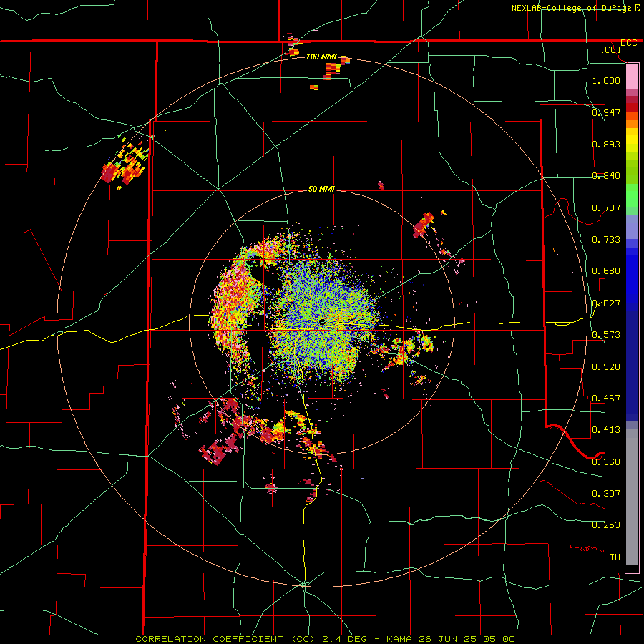The height and width of the screenshot is (644, 644).
Task: Click the 100 NMI range ring label
Action: coord(321,57)
